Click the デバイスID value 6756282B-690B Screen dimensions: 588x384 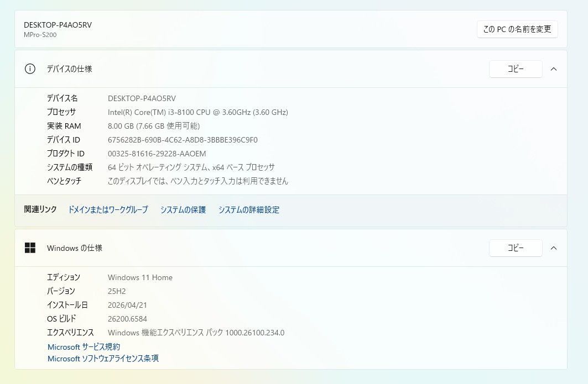tap(183, 140)
